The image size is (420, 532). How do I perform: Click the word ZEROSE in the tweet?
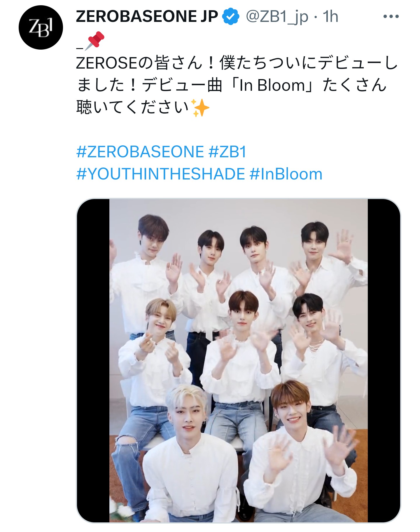tap(106, 63)
